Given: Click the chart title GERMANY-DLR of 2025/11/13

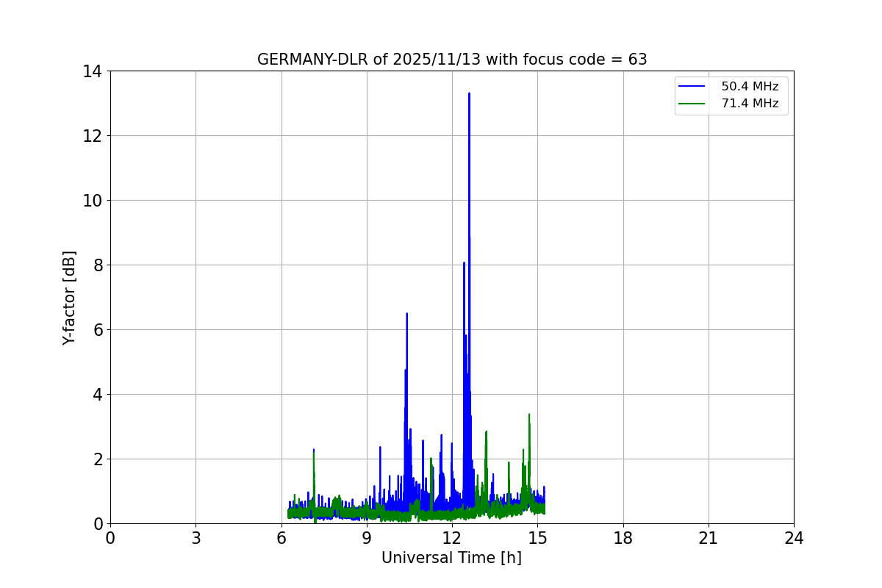Looking at the screenshot, I should coord(452,60).
